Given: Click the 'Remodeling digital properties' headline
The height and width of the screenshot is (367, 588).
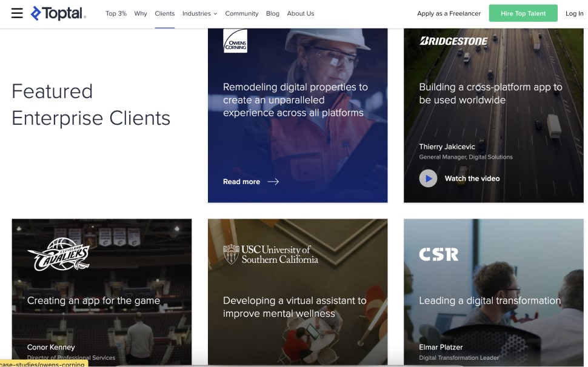Looking at the screenshot, I should coord(295,100).
